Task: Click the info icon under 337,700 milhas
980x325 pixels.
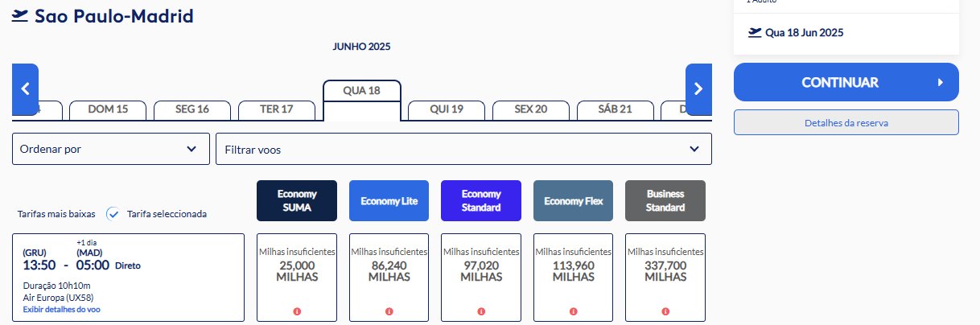Action: pos(665,311)
